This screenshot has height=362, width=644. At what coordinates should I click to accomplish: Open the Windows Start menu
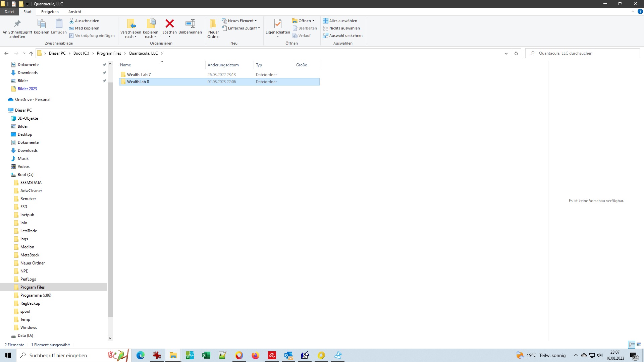(8, 355)
